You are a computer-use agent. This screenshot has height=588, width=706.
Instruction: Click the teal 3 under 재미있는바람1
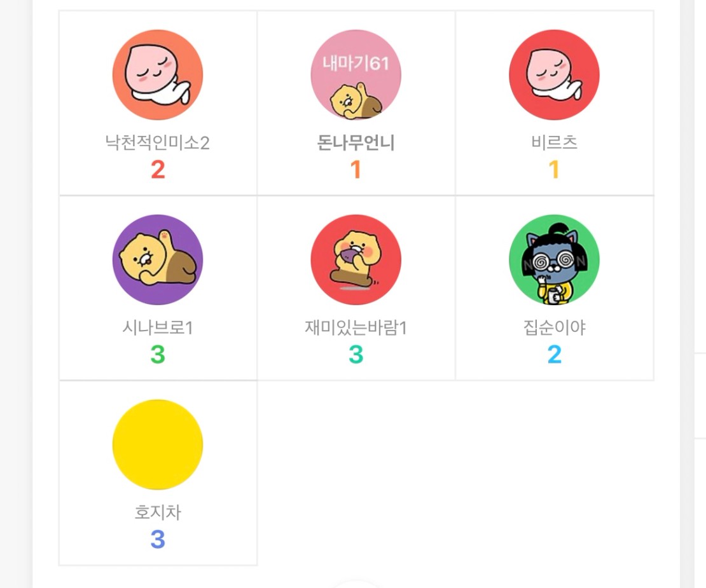point(356,355)
